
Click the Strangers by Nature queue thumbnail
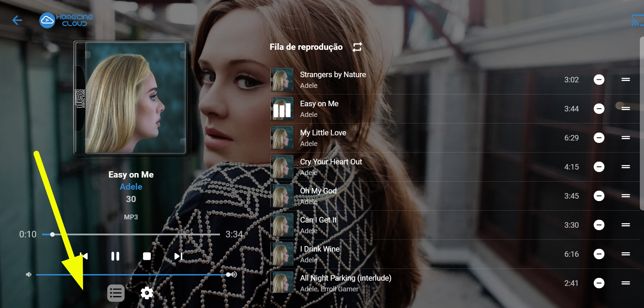tap(282, 80)
